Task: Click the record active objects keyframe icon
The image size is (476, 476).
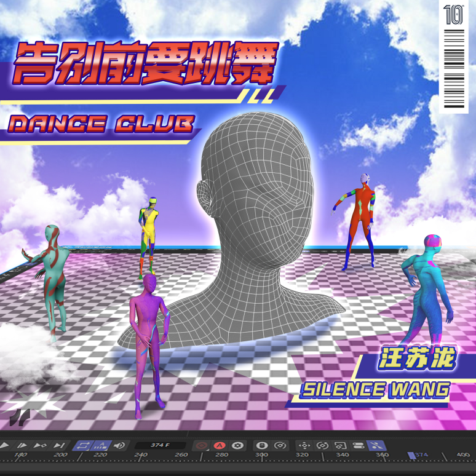Action: coord(202,446)
